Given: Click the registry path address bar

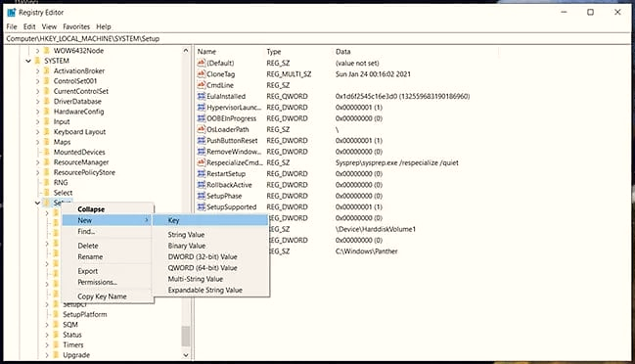Looking at the screenshot, I should tap(317, 38).
